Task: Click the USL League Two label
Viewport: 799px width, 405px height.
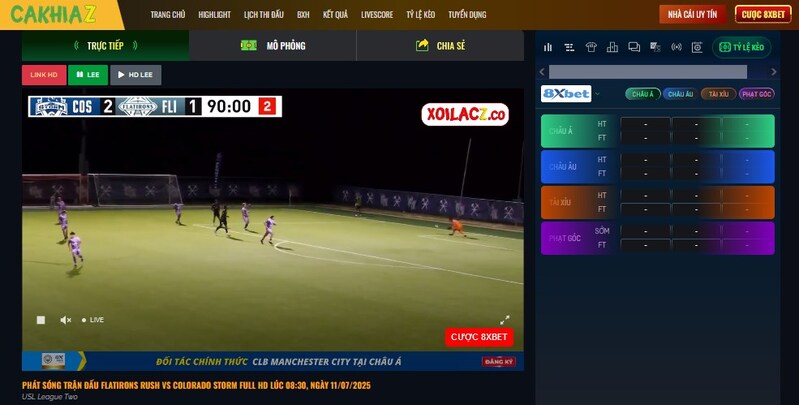Action: point(49,397)
